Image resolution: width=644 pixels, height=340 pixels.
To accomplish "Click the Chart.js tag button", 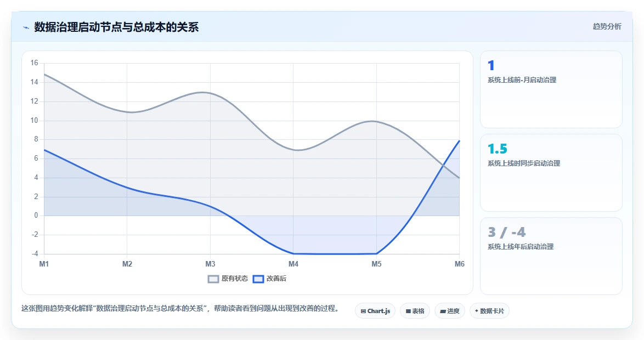I will click(375, 311).
